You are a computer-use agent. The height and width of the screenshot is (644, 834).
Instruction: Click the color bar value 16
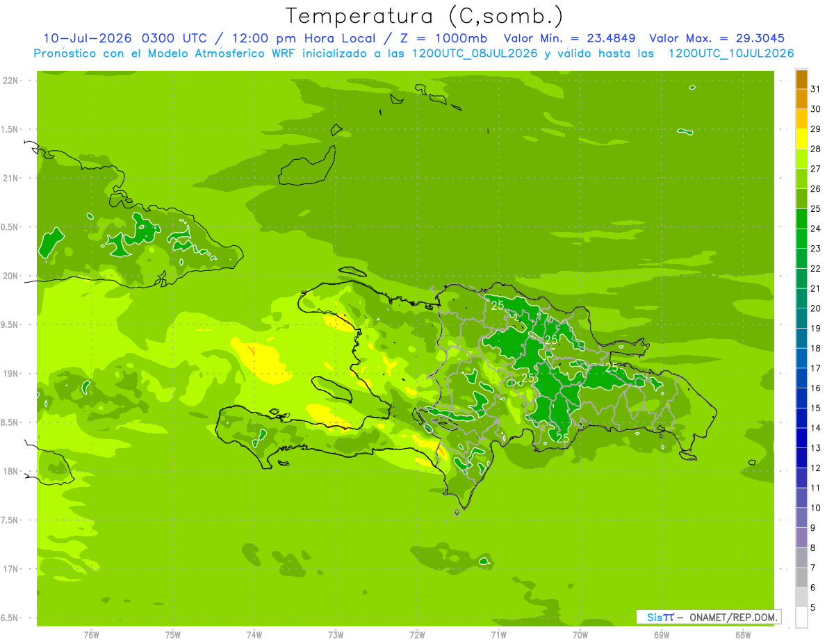point(816,388)
